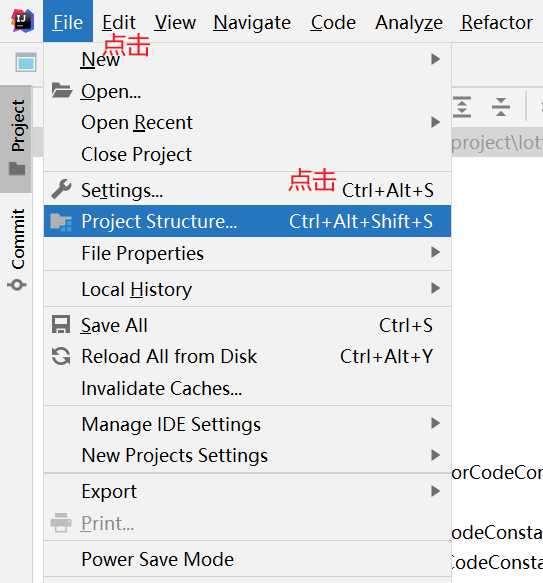Open the Code menu

tap(333, 22)
